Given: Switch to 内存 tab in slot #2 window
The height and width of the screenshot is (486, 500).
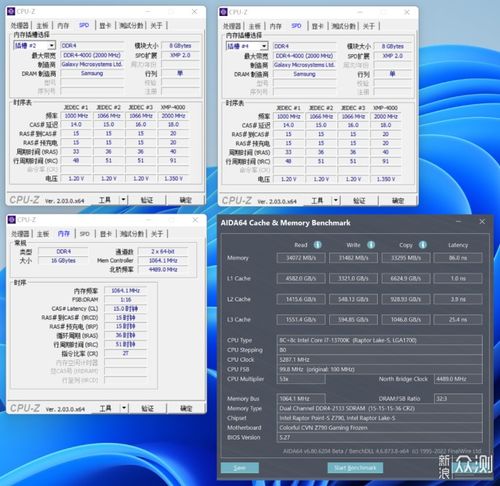Looking at the screenshot, I should point(63,25).
